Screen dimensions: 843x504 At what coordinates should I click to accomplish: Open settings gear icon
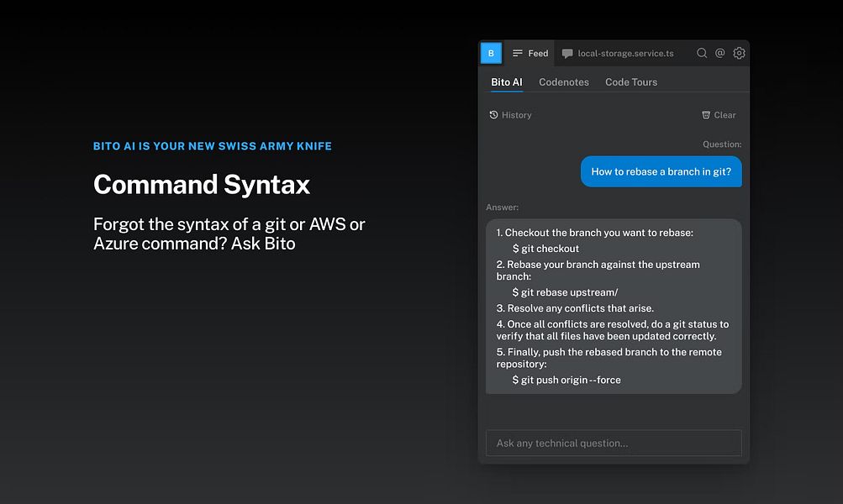(x=740, y=53)
